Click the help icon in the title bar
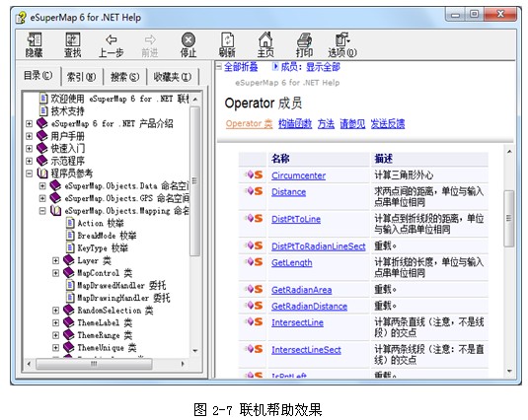This screenshot has height=420, width=528. coord(21,18)
